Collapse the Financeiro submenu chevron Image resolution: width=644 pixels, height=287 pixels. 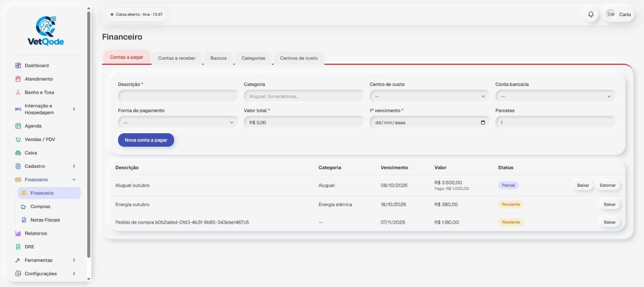point(74,180)
